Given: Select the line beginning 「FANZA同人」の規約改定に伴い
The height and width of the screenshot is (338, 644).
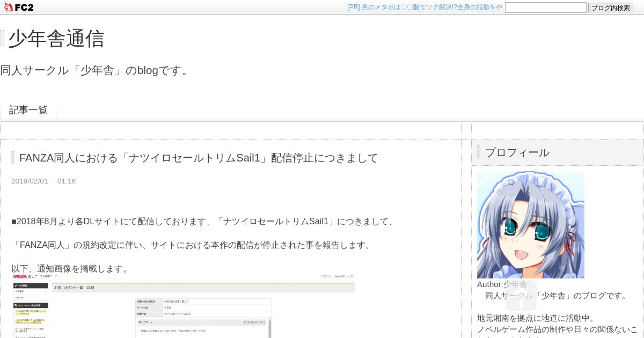Looking at the screenshot, I should (193, 245).
